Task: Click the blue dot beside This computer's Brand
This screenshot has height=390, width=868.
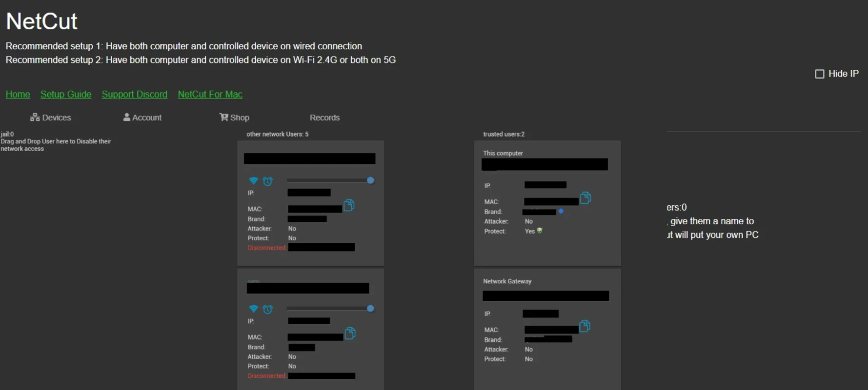Action: pos(561,211)
